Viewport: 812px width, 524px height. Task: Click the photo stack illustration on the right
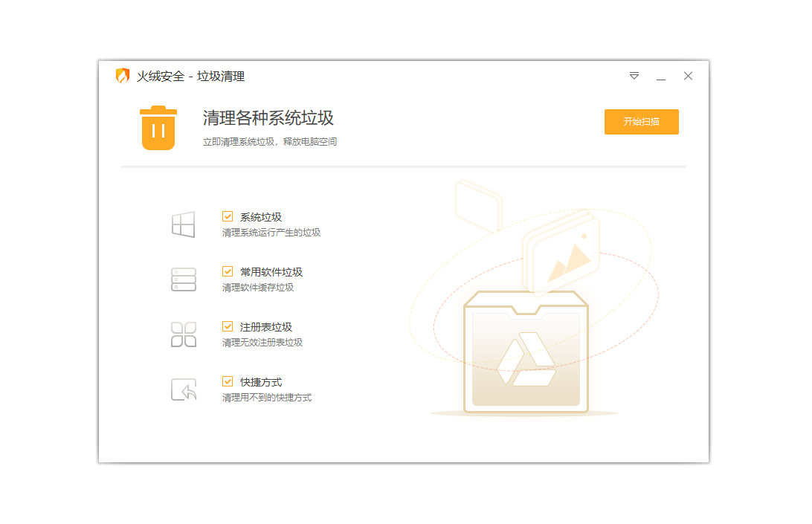(x=561, y=253)
